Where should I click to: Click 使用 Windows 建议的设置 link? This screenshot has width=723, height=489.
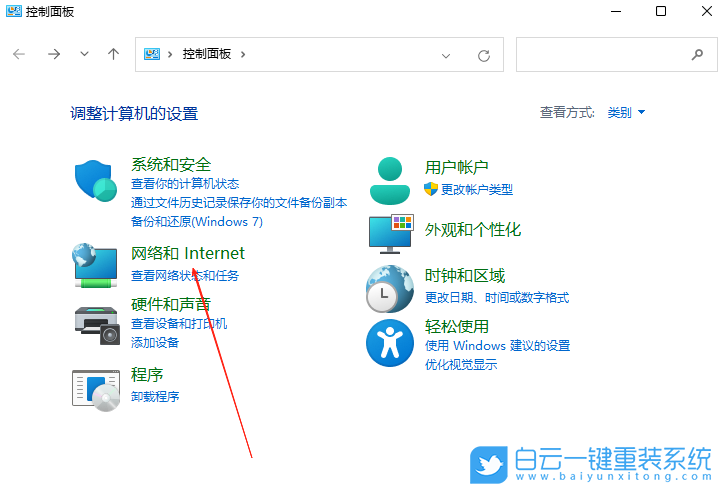(498, 346)
